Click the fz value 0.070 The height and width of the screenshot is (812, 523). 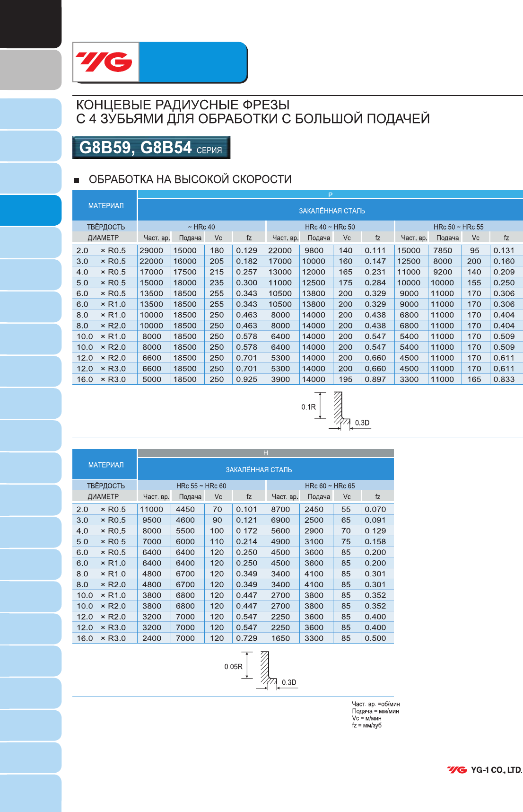point(375,509)
